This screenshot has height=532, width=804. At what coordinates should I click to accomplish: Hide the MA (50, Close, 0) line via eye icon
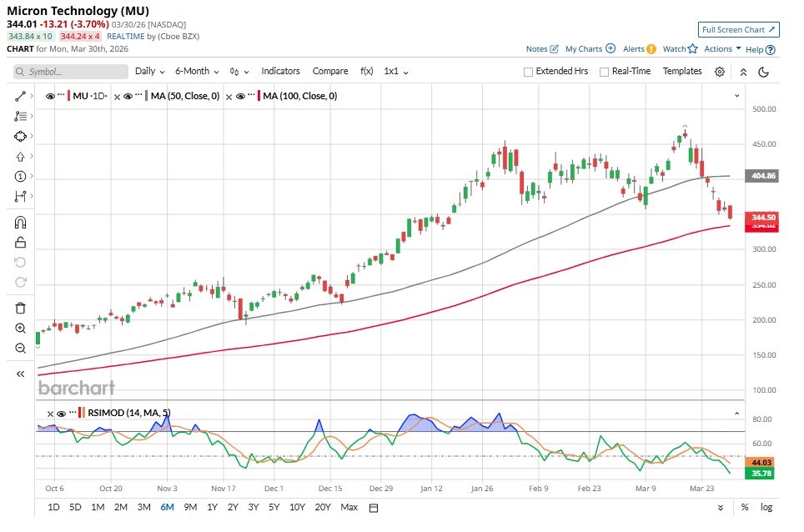(128, 97)
